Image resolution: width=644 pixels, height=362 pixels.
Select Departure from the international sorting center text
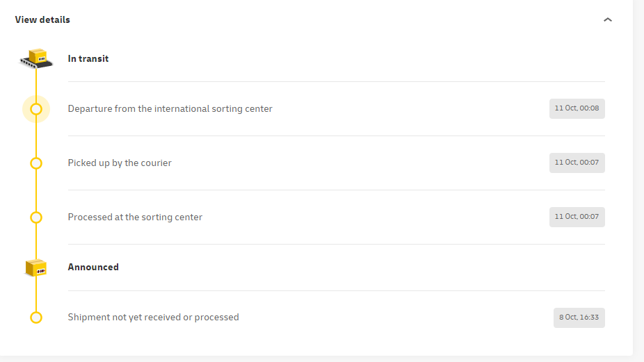(170, 109)
